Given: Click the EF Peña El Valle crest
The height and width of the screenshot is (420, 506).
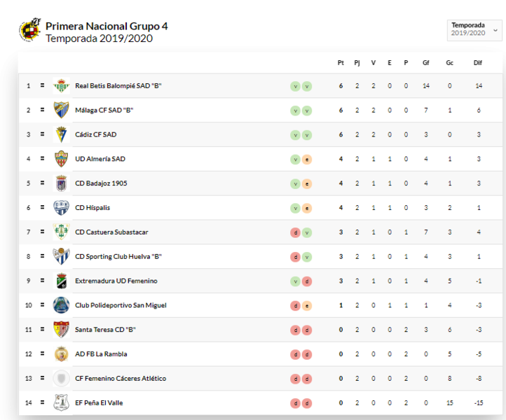Looking at the screenshot, I should click(x=61, y=402).
